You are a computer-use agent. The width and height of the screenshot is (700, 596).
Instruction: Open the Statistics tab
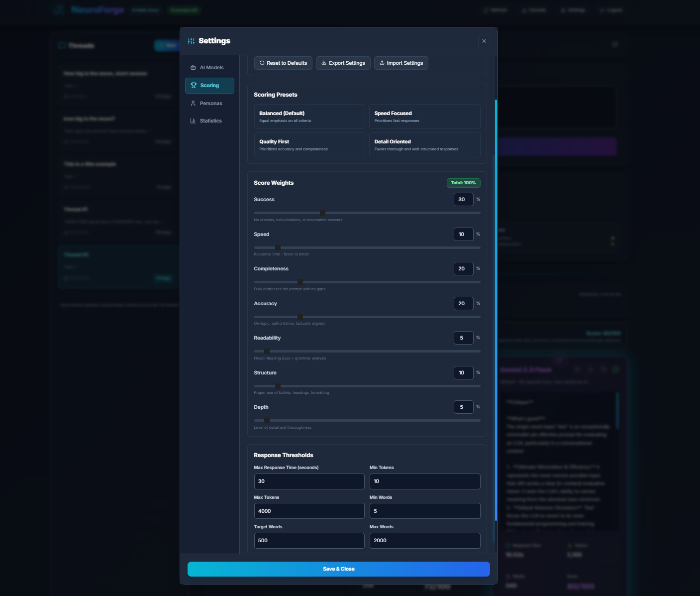coord(209,121)
